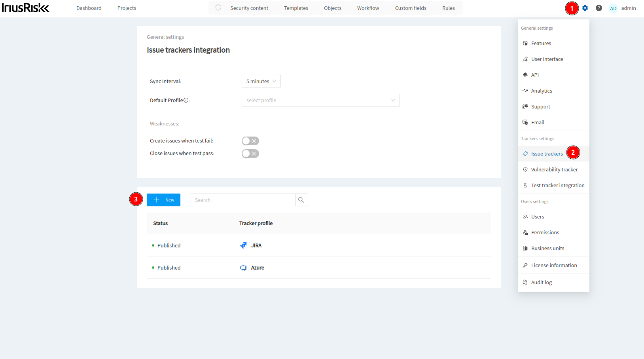Viewport: 644px width, 359px height.
Task: Click the tracker Search input field
Action: (x=243, y=200)
